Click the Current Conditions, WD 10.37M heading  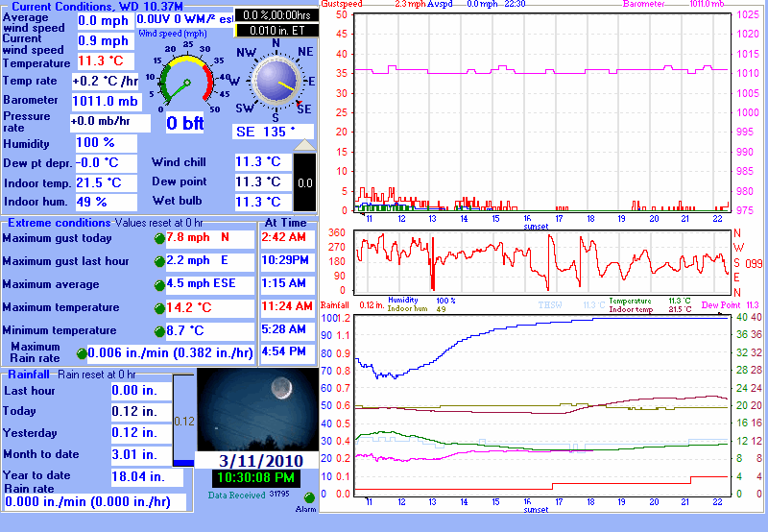(98, 7)
